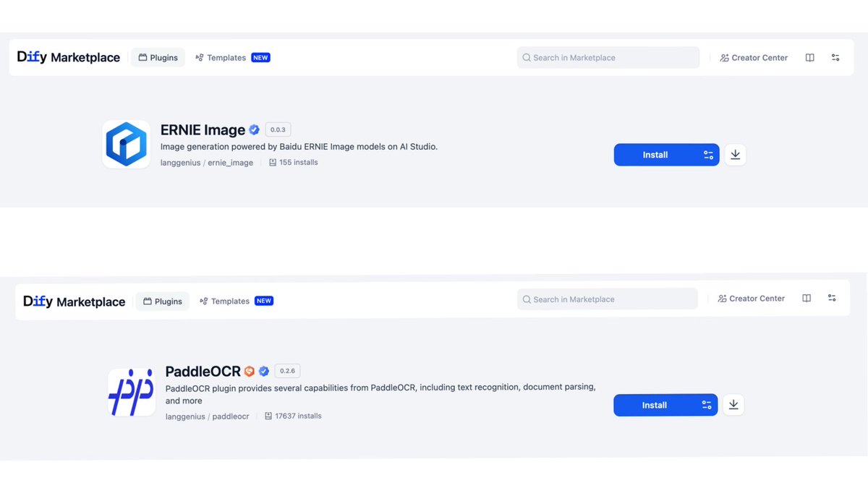Click the NEW badge in top header
This screenshot has width=868, height=488.
260,58
